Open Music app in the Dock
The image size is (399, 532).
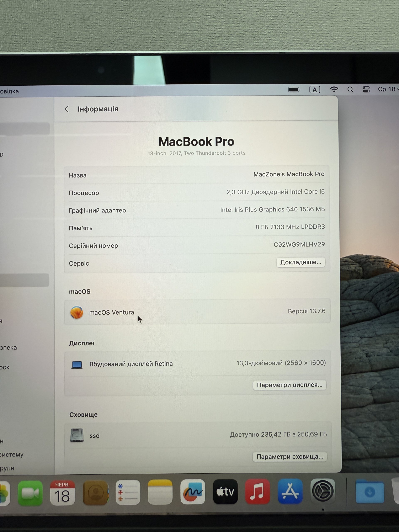[257, 491]
